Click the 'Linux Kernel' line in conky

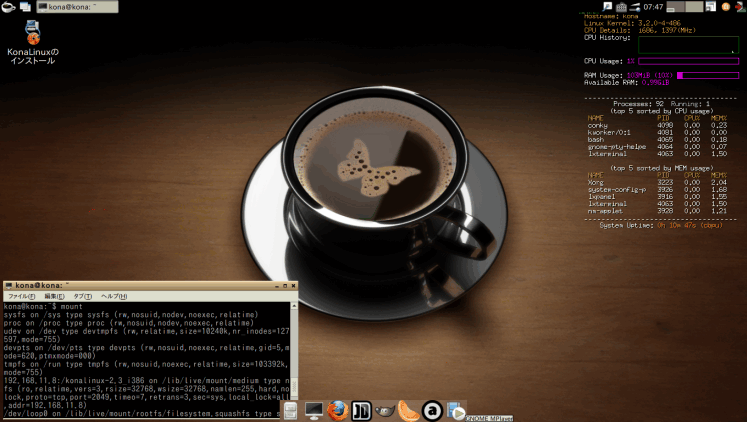tap(632, 23)
